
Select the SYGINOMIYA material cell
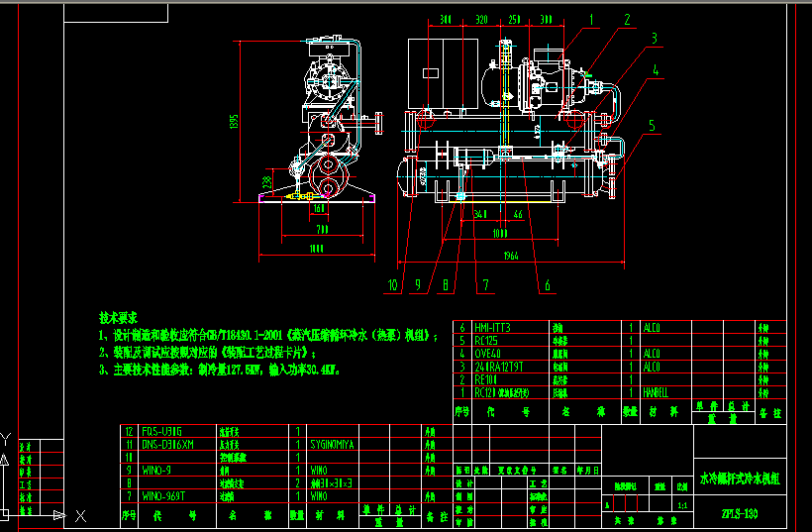(332, 445)
